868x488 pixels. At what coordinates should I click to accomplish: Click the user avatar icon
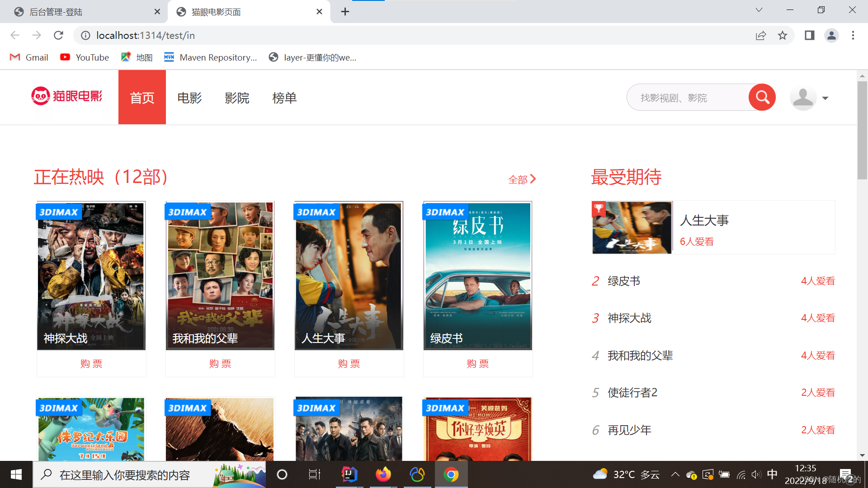pyautogui.click(x=803, y=98)
